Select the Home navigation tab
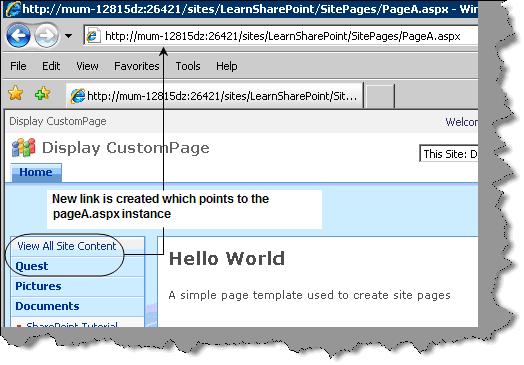This screenshot has width=524, height=365. (36, 172)
